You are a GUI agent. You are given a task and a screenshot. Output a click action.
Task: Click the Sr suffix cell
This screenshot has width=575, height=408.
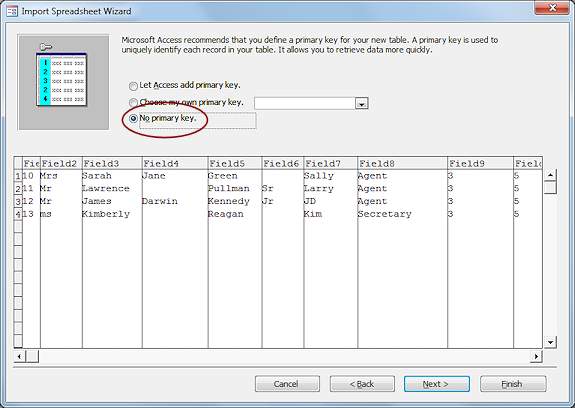[x=283, y=189]
